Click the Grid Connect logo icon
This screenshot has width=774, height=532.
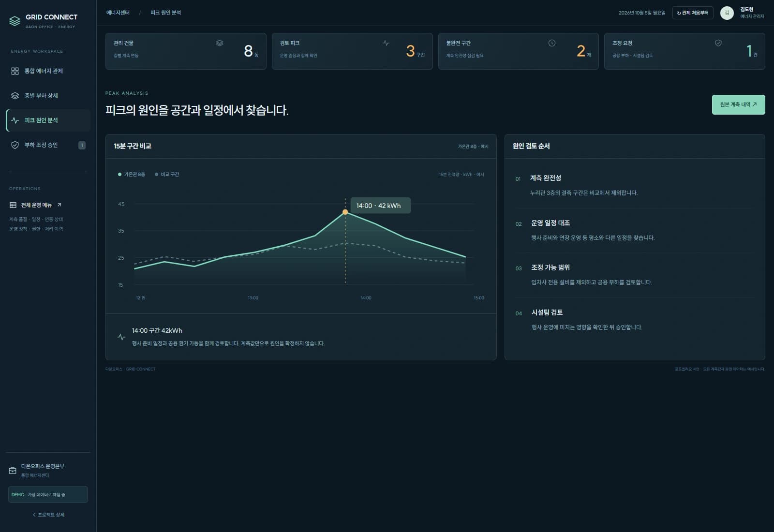tap(15, 21)
